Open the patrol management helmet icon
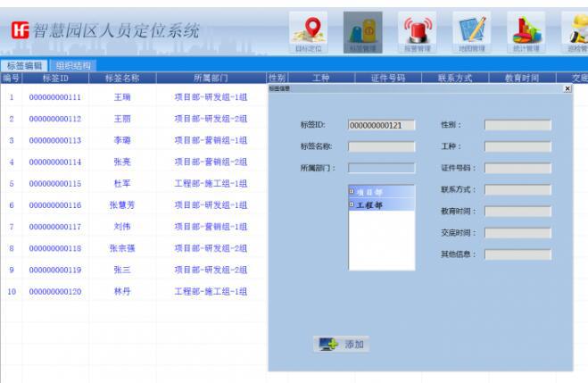 pos(576,33)
